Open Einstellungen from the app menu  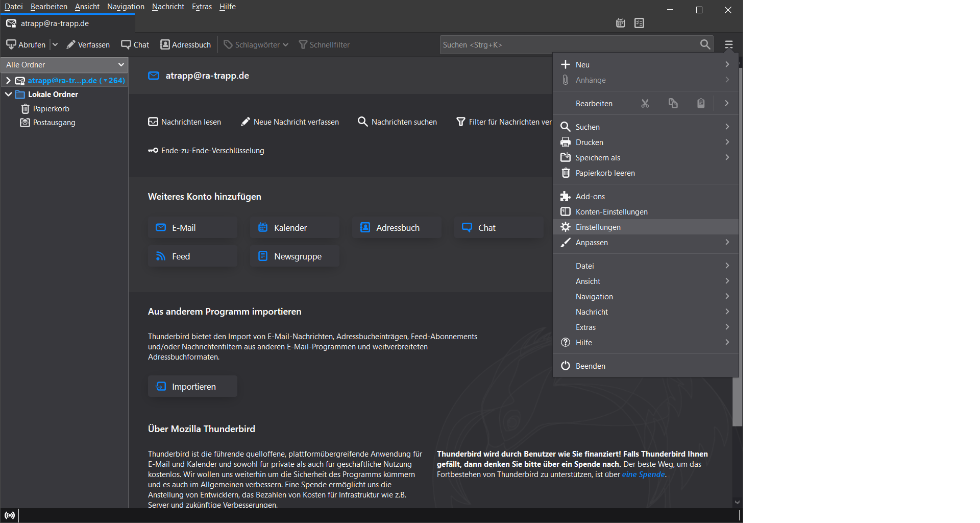(646, 227)
